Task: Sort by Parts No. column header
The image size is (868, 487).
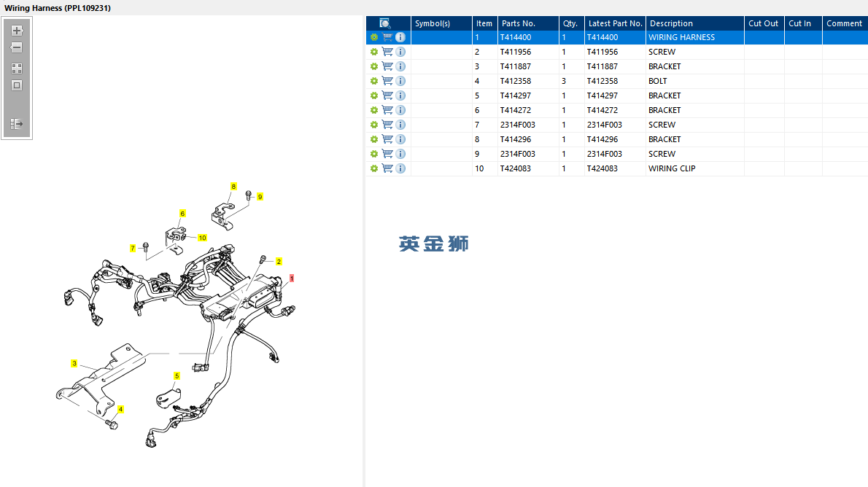Action: (527, 23)
